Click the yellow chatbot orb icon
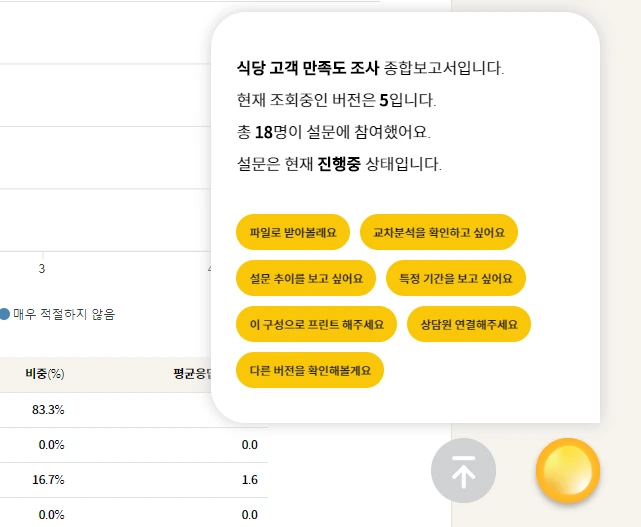Screen dimensions: 641x527 tap(567, 471)
